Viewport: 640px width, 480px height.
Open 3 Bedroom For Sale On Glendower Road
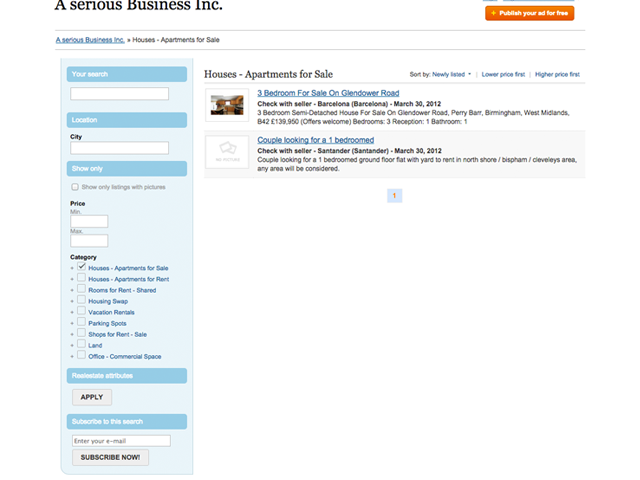click(327, 93)
